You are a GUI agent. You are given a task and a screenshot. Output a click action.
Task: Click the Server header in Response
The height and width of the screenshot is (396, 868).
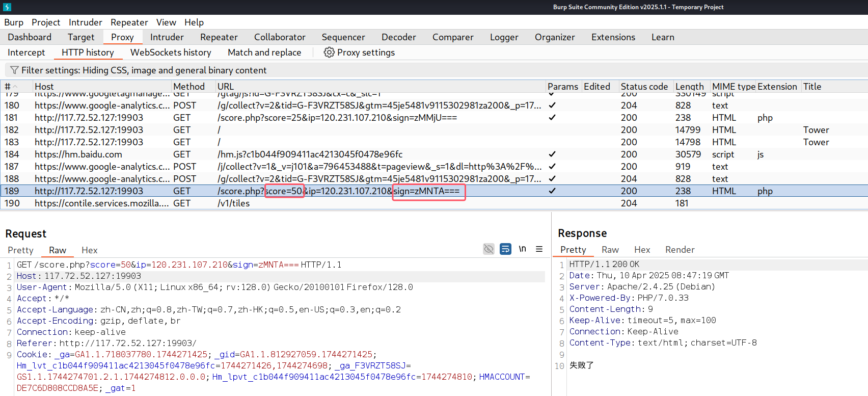point(642,287)
